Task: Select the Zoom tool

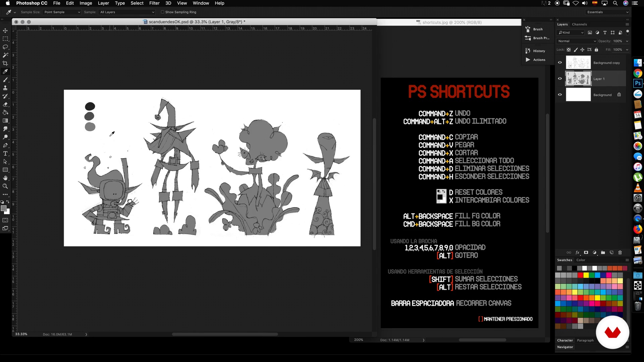Action: point(5,186)
